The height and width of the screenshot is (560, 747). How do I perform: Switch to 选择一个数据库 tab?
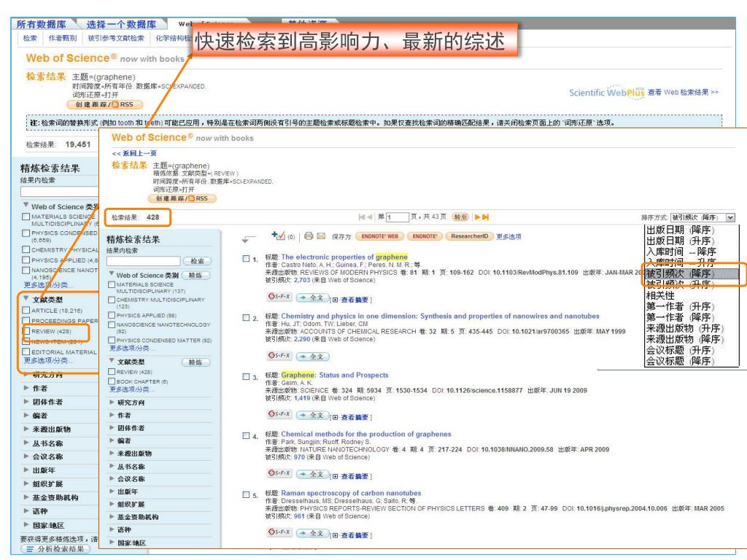click(x=121, y=24)
